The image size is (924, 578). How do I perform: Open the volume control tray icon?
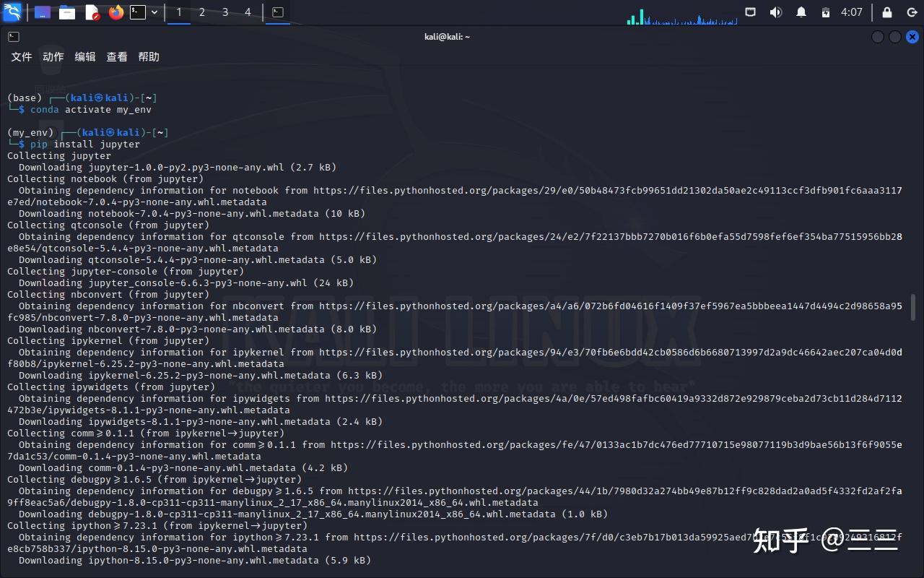775,12
